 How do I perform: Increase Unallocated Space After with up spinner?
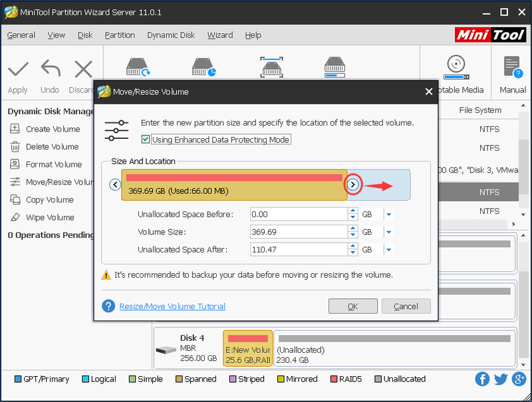coord(353,246)
